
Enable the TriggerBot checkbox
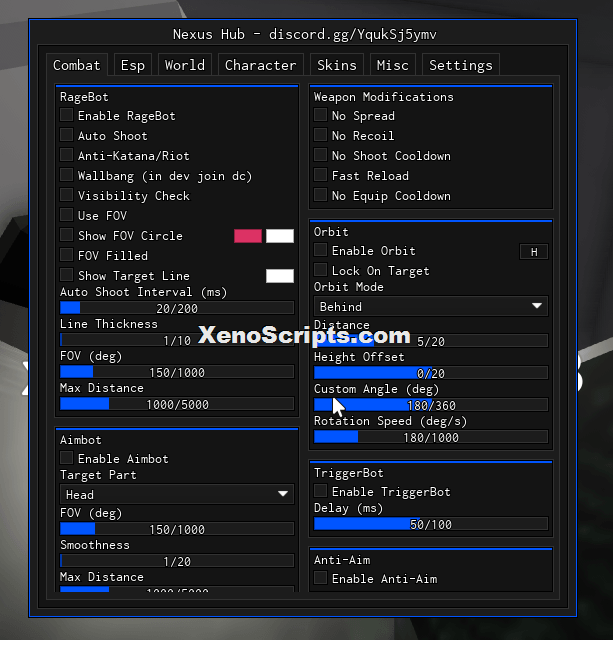click(x=320, y=491)
